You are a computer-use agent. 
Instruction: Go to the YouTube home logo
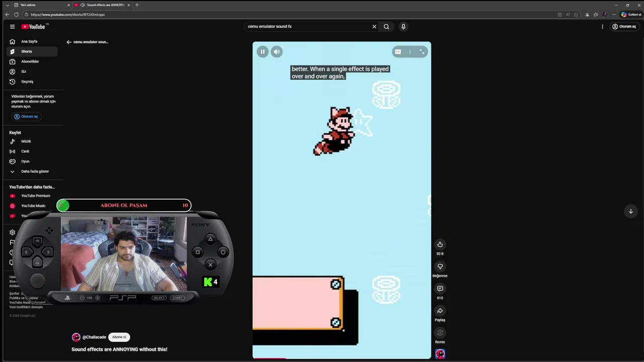click(x=34, y=27)
